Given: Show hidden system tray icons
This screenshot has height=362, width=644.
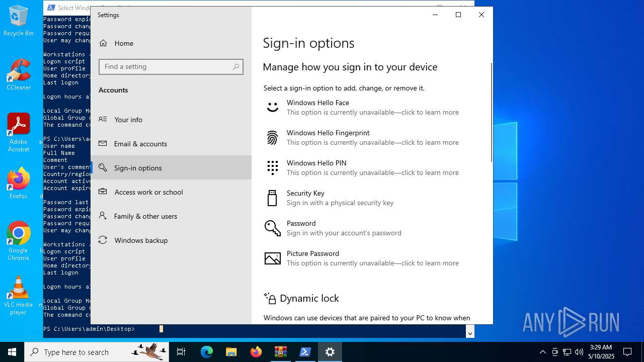Looking at the screenshot, I should [x=542, y=352].
